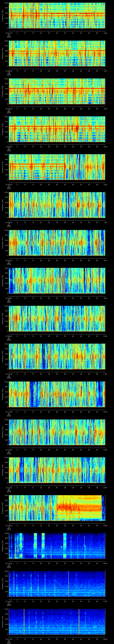Screen dimensions: 114x644
Task: Click the 23:05:00 time axis label
Action: tap(9, 184)
